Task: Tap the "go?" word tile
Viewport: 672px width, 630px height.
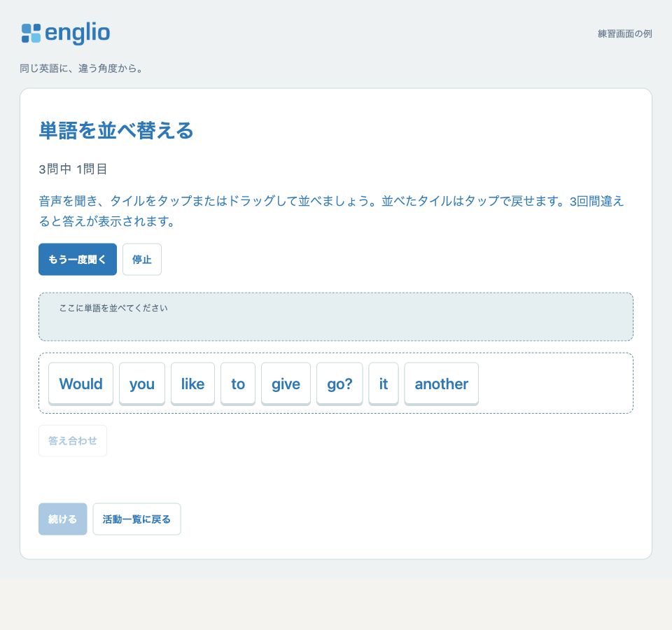Action: coord(340,384)
